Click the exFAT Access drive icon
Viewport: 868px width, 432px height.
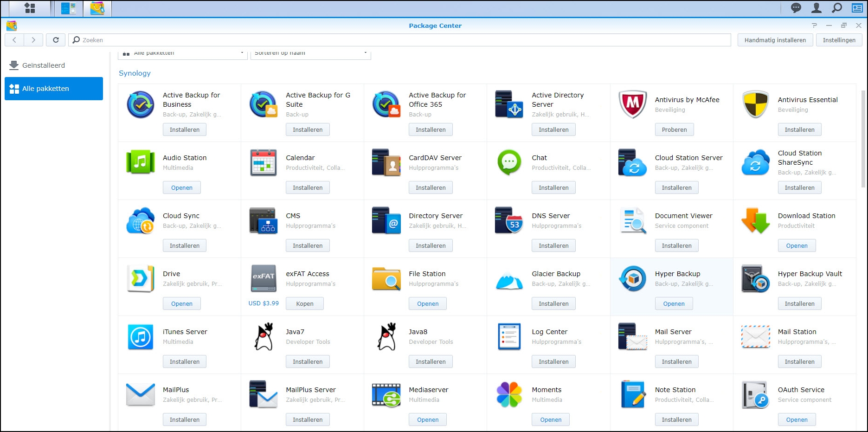pos(264,278)
